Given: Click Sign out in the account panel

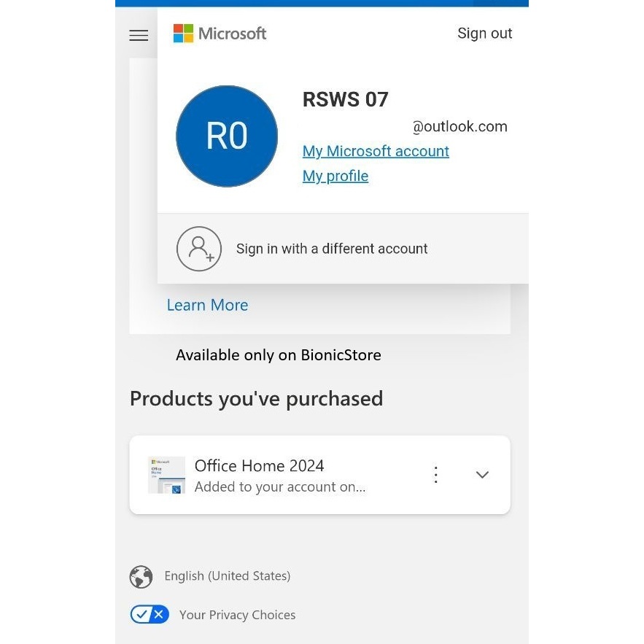Looking at the screenshot, I should (x=484, y=34).
